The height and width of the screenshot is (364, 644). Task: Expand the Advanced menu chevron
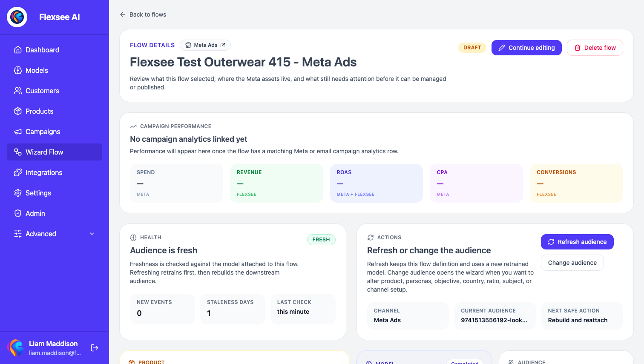(x=92, y=234)
